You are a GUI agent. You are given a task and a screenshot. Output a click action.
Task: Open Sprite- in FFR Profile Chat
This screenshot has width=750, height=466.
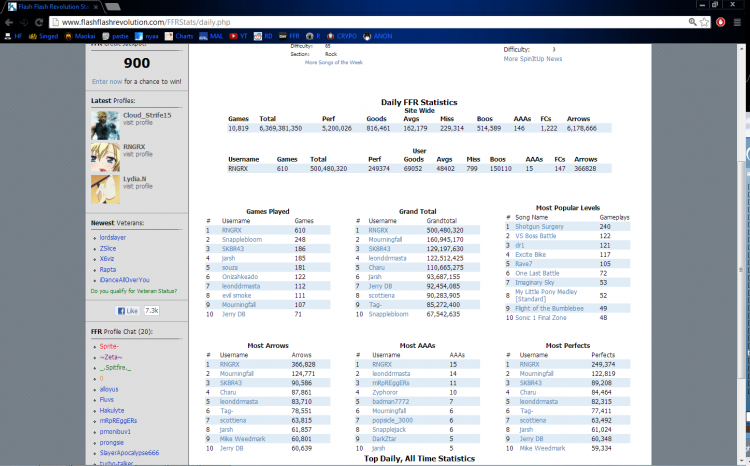tap(109, 345)
